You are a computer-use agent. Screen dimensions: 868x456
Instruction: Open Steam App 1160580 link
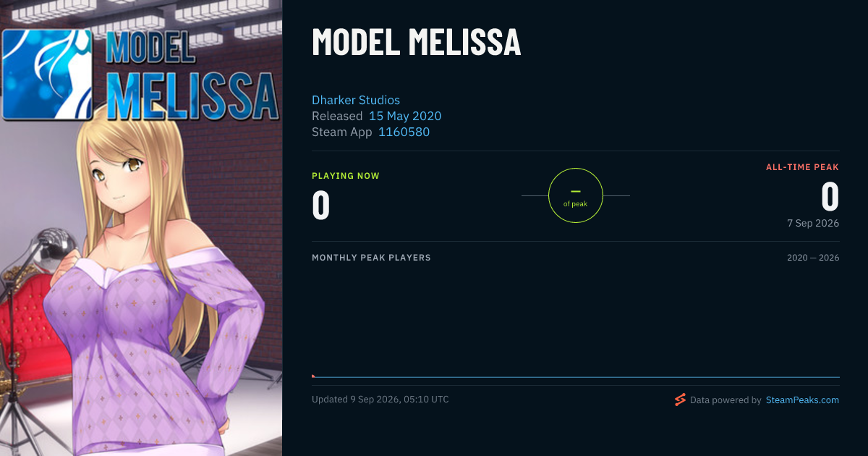point(404,132)
